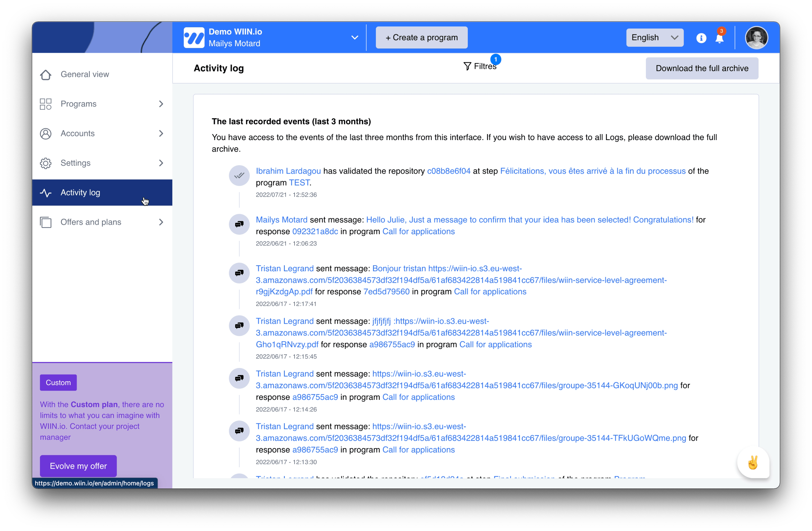Expand Offers and plans in sidebar

pos(161,222)
